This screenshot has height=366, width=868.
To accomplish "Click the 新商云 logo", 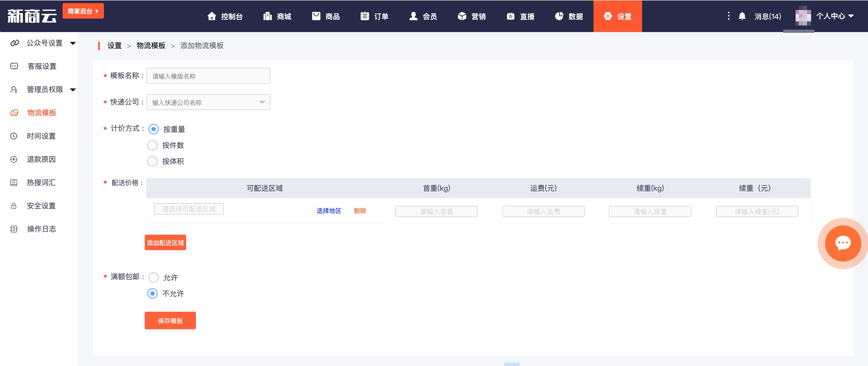I will [x=32, y=16].
